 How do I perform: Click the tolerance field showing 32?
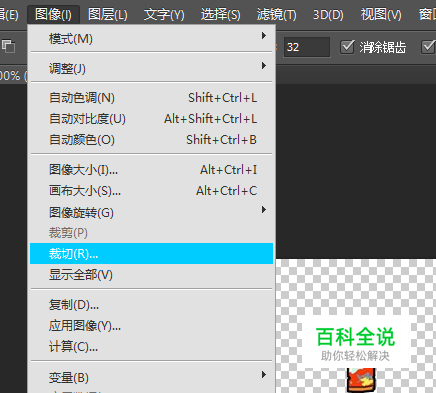click(307, 47)
